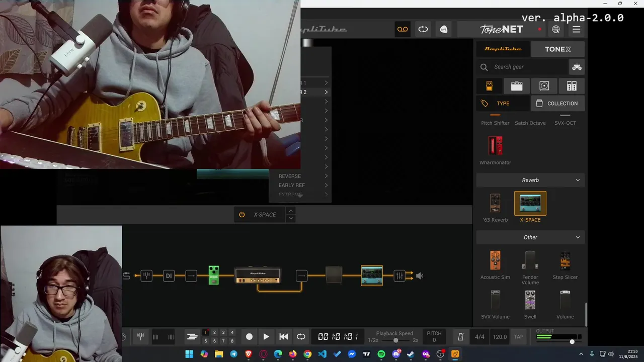This screenshot has width=644, height=362.
Task: Pick the Swell pedal
Action: tap(530, 304)
